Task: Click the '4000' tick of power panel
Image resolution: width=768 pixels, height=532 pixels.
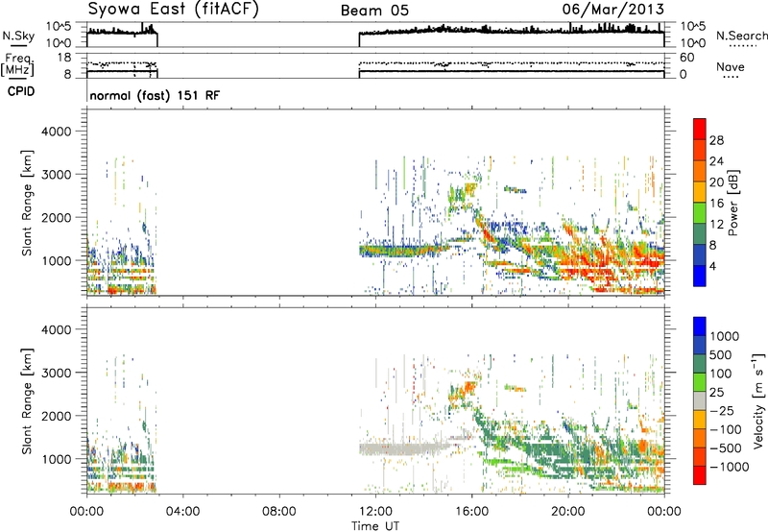Action: [x=57, y=132]
